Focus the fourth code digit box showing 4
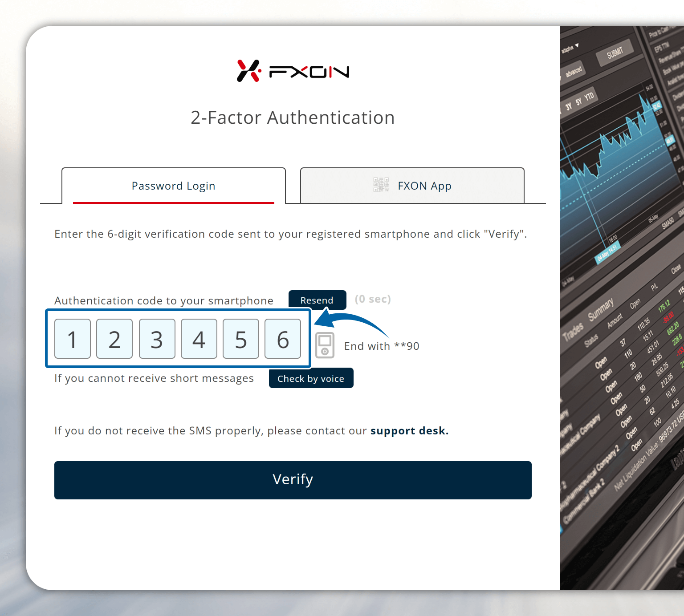684x616 pixels. (x=199, y=339)
